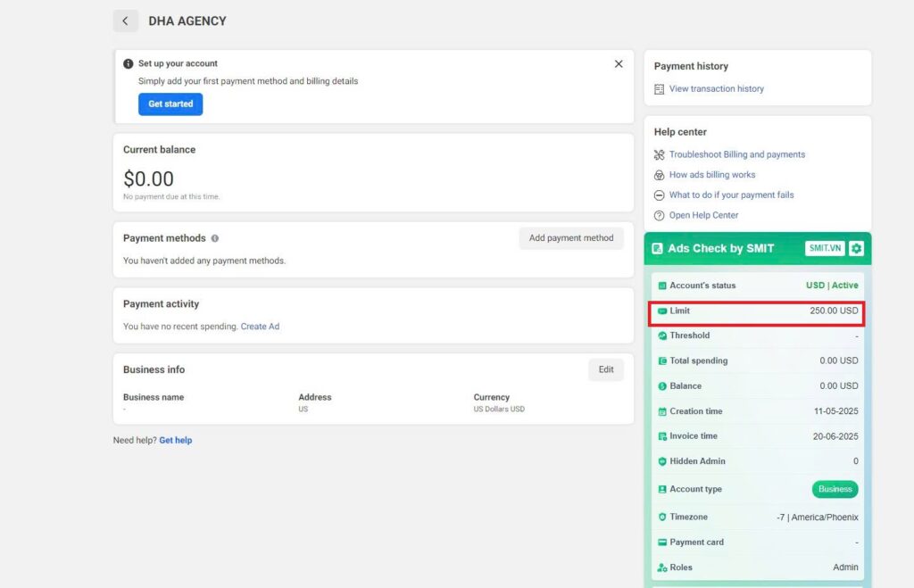Viewport: 914px width, 588px height.
Task: Click the Get help link
Action: (176, 440)
